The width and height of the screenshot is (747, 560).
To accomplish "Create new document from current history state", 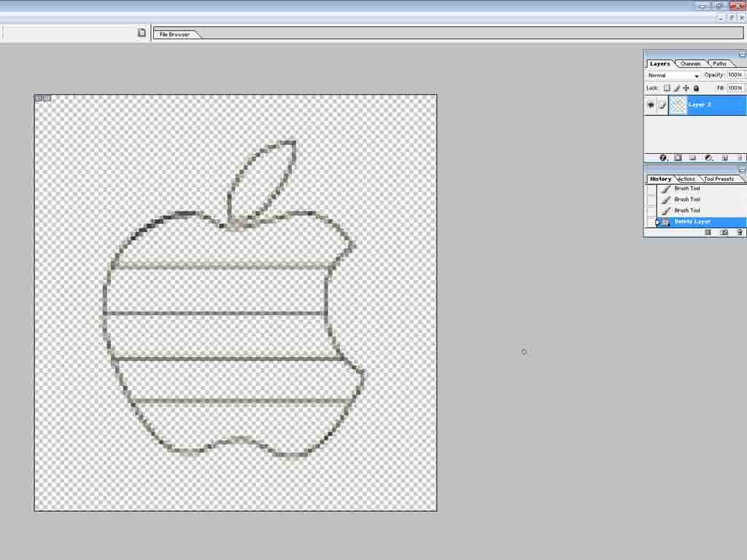I will pyautogui.click(x=708, y=233).
